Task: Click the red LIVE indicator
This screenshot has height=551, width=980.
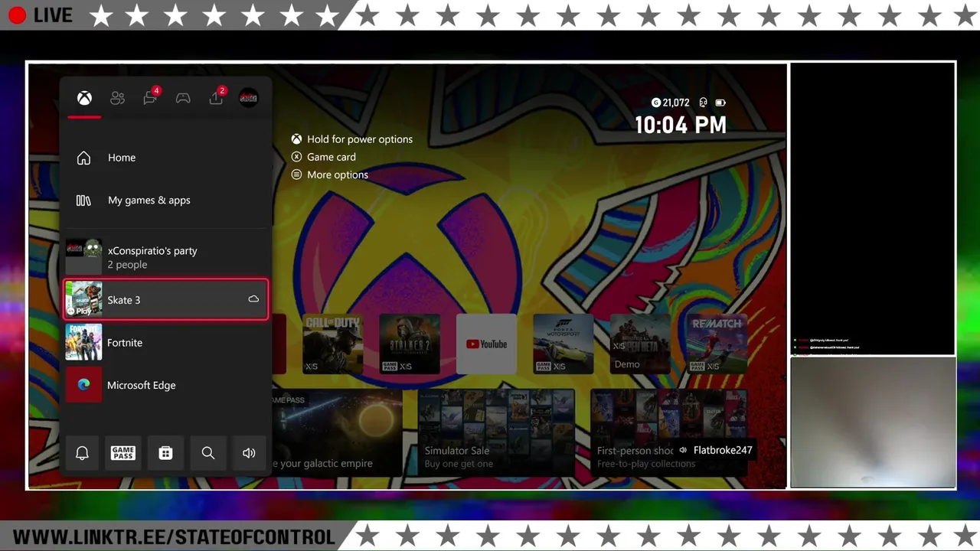Action: (x=41, y=15)
